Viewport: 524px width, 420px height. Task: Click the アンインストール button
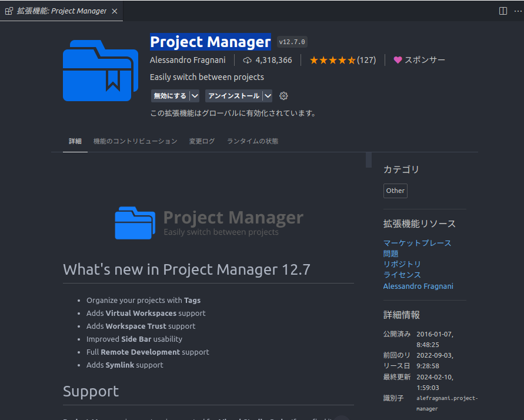pos(233,96)
